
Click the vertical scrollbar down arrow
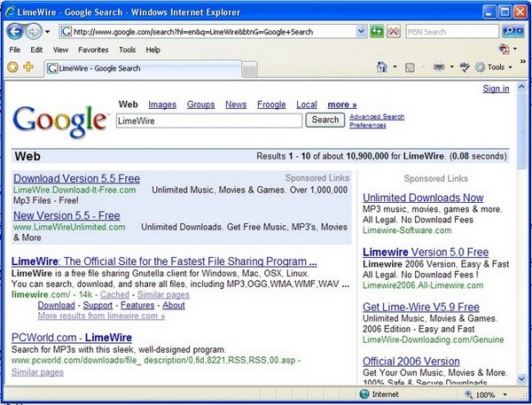[522, 378]
